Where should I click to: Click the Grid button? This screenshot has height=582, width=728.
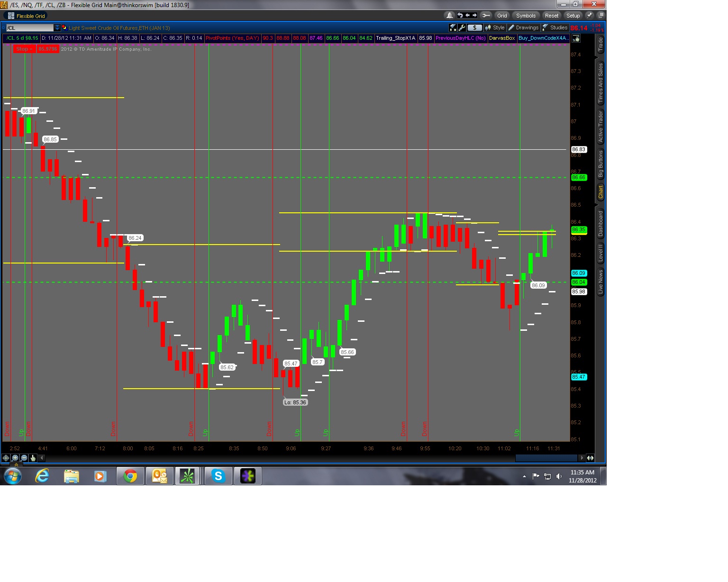tap(502, 16)
